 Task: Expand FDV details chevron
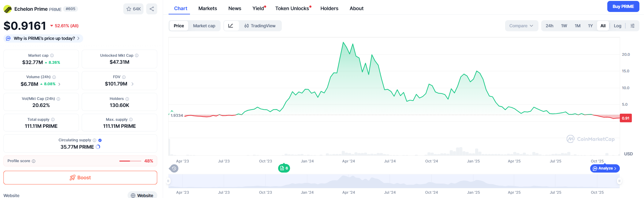click(x=132, y=84)
